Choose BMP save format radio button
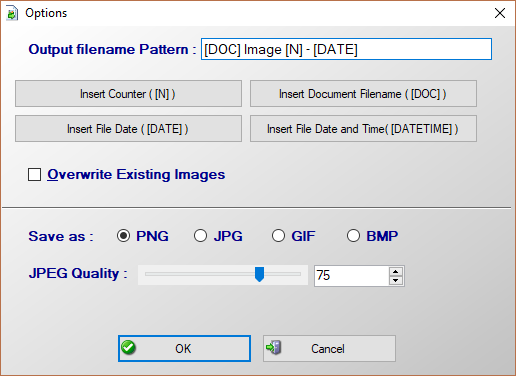This screenshot has width=516, height=376. pos(353,236)
